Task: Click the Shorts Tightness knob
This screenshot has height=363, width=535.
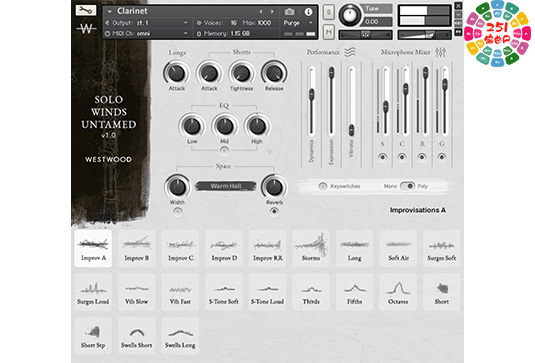Action: [242, 73]
